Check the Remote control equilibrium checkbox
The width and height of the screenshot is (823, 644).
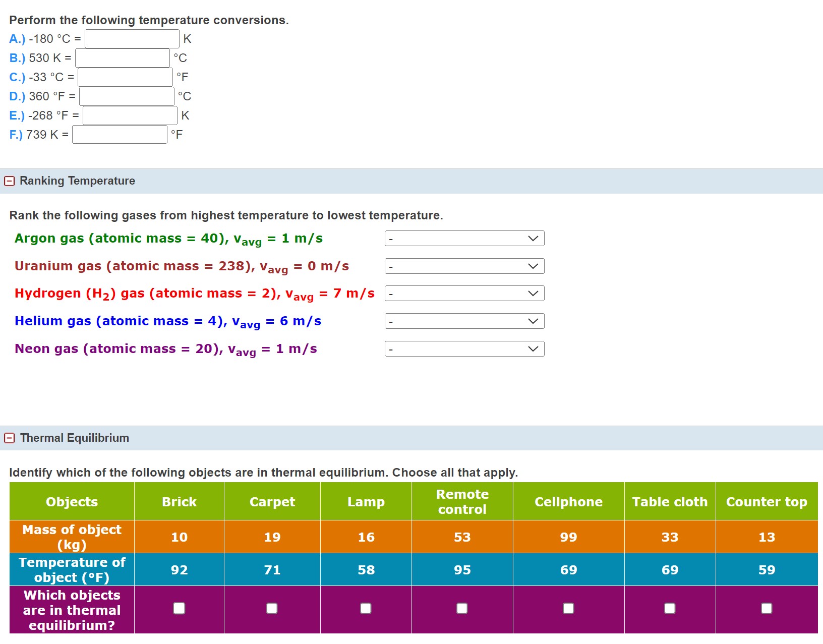[x=462, y=609]
